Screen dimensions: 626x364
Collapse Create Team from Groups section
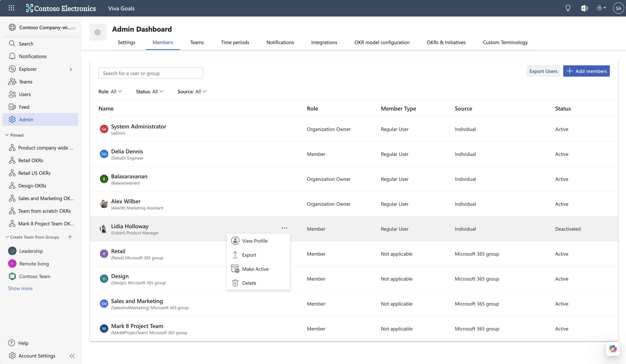point(7,237)
